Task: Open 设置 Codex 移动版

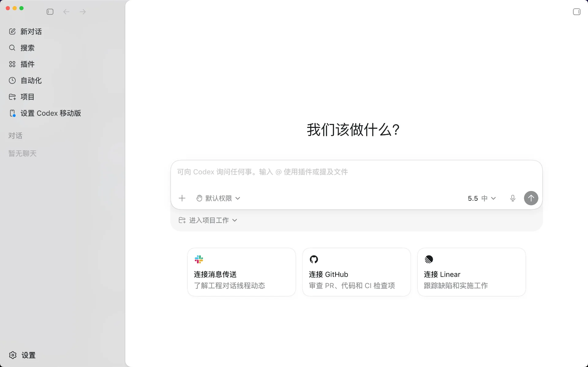Action: [62, 113]
